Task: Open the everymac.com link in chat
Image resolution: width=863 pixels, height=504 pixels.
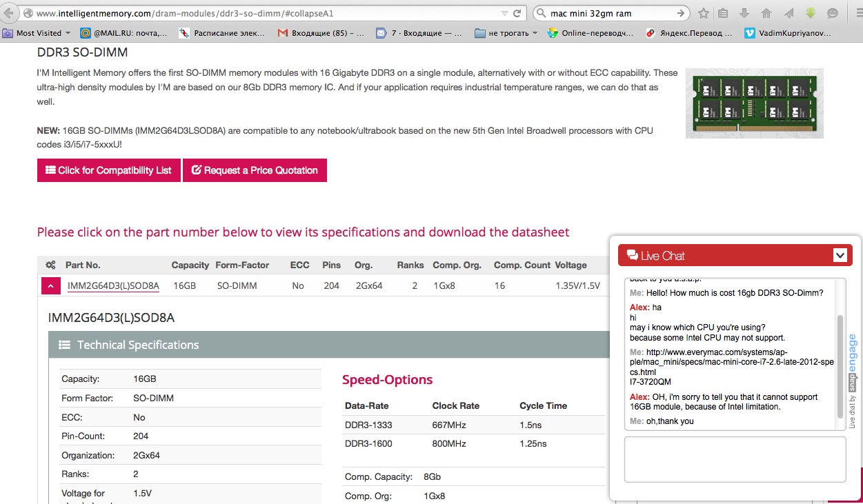Action: (x=731, y=361)
